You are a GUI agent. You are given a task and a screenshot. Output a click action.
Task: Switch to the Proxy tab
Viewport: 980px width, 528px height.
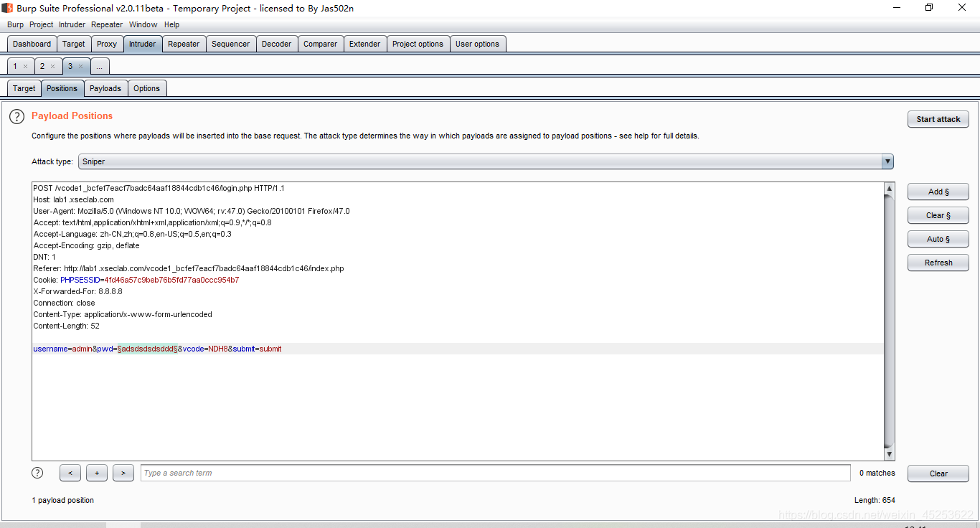[x=107, y=44]
